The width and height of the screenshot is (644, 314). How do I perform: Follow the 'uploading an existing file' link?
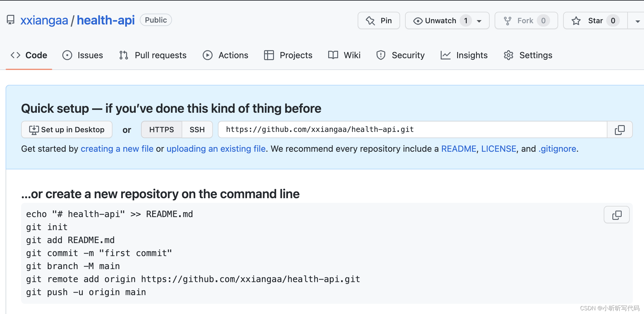(x=216, y=149)
